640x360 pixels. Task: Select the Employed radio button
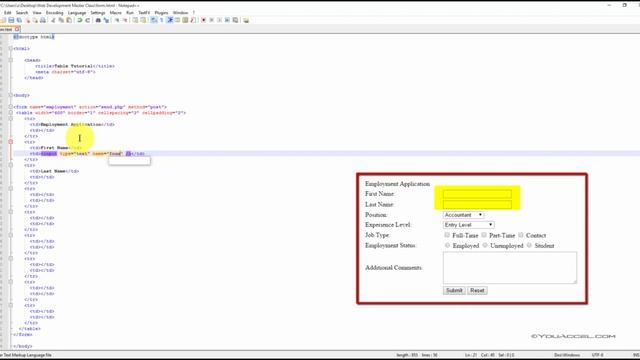click(x=447, y=245)
